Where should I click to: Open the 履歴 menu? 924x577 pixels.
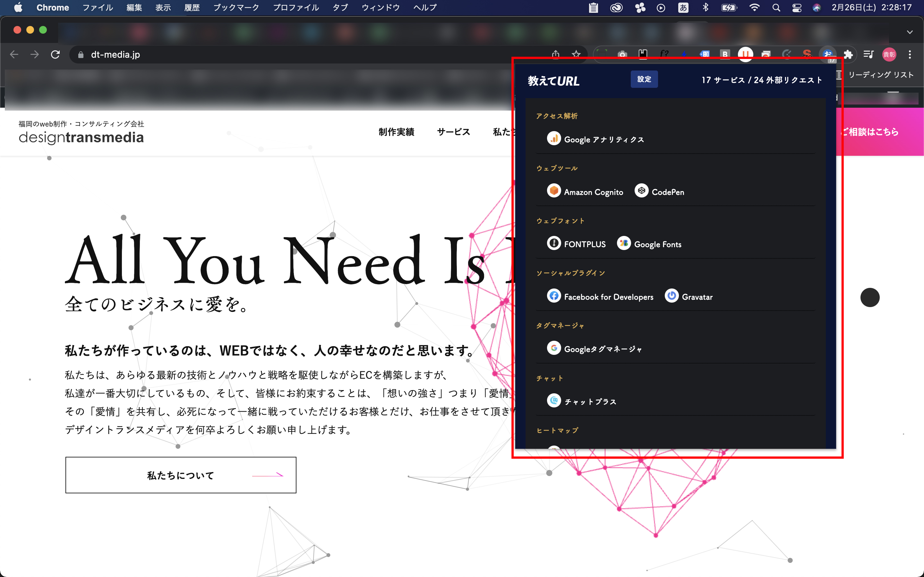point(192,8)
